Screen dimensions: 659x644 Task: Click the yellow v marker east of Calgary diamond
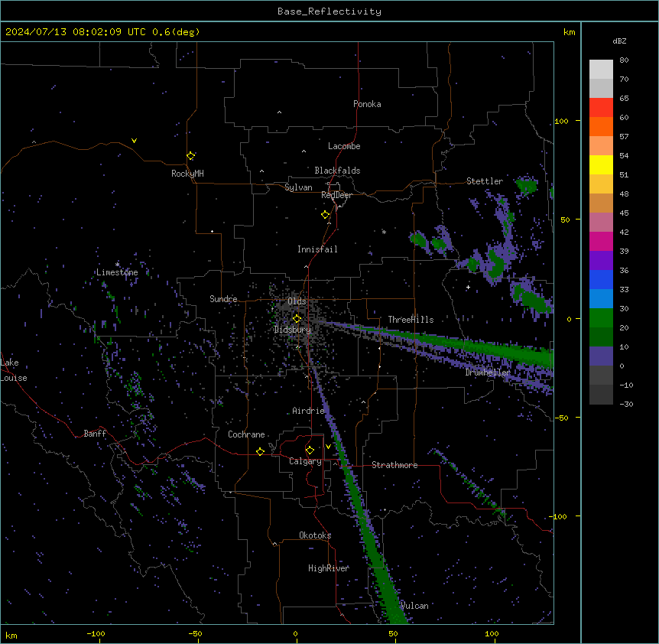pyautogui.click(x=328, y=447)
